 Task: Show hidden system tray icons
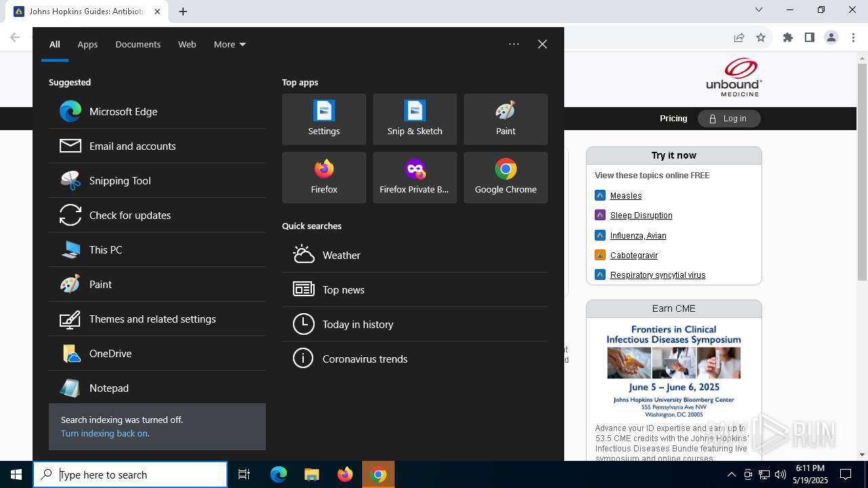(731, 474)
